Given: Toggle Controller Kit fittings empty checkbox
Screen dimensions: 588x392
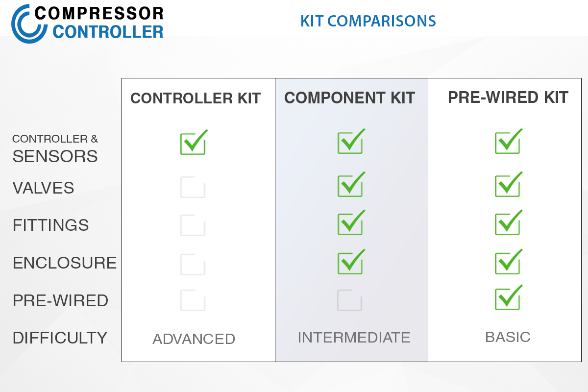Looking at the screenshot, I should (x=193, y=225).
